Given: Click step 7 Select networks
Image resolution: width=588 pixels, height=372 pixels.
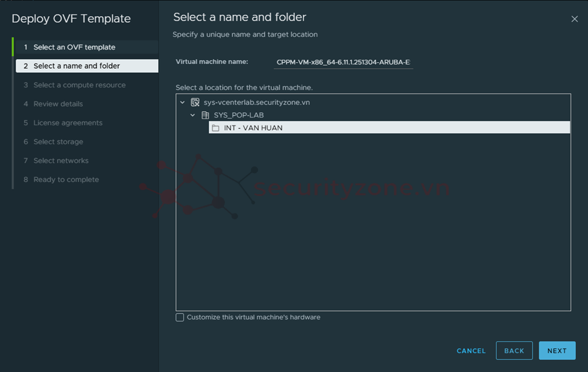Looking at the screenshot, I should [x=61, y=161].
